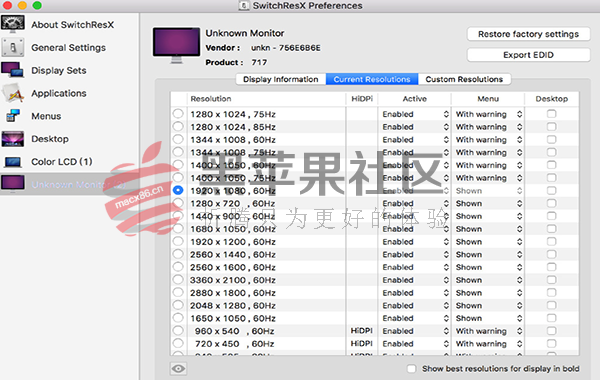Image resolution: width=600 pixels, height=380 pixels.
Task: Click Export EDID button
Action: pos(528,55)
